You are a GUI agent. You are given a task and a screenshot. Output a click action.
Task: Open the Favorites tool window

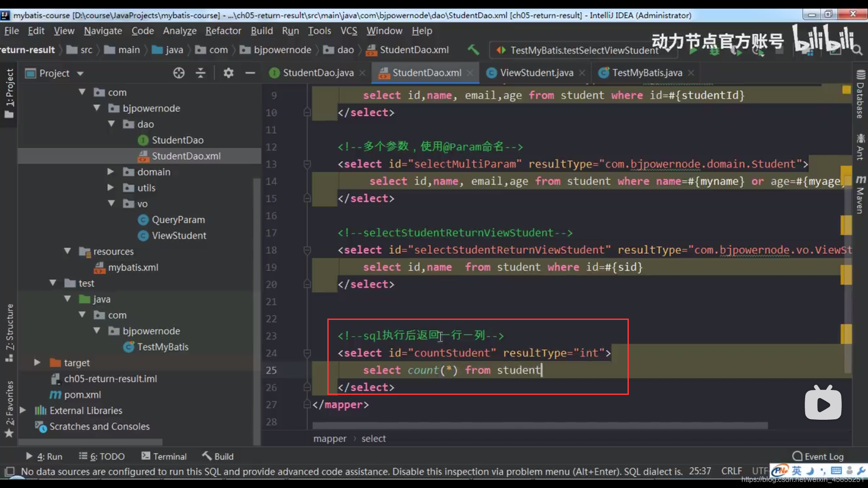9,409
